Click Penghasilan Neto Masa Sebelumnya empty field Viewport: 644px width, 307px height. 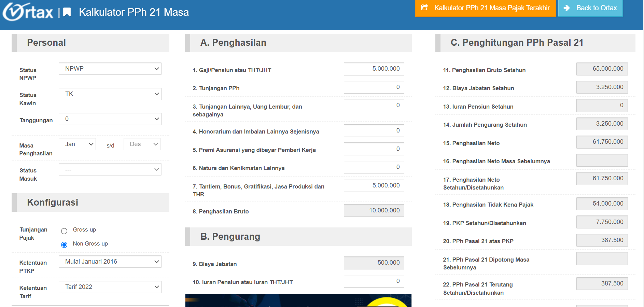click(x=602, y=160)
